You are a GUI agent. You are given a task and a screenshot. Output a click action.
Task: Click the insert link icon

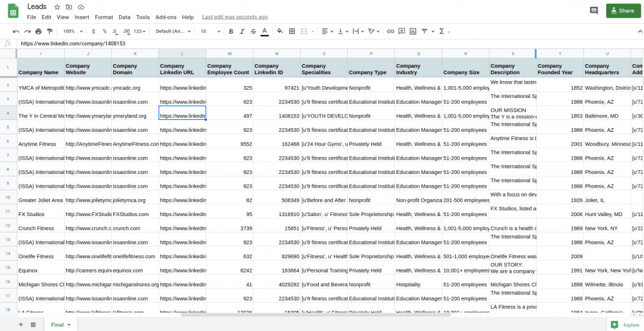point(391,31)
